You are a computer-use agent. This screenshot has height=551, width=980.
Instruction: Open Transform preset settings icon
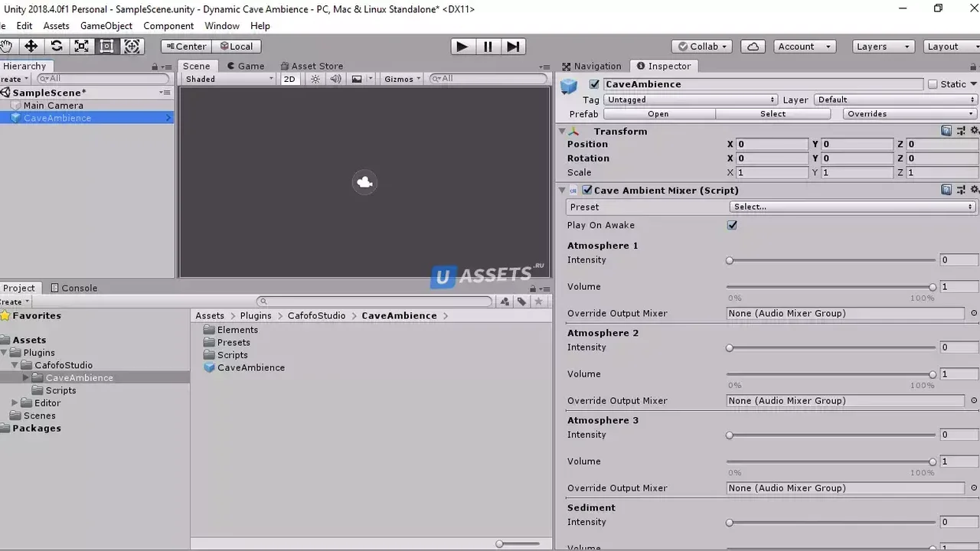[x=961, y=131]
